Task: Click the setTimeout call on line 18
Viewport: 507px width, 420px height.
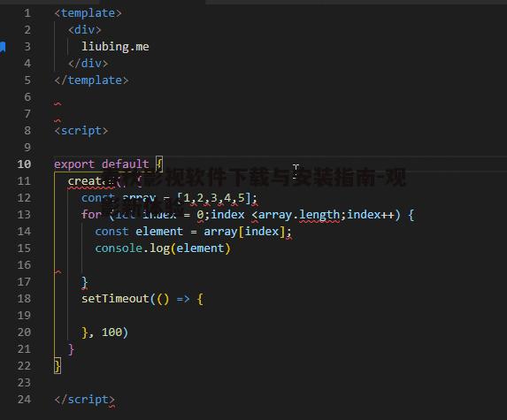Action: [x=115, y=299]
